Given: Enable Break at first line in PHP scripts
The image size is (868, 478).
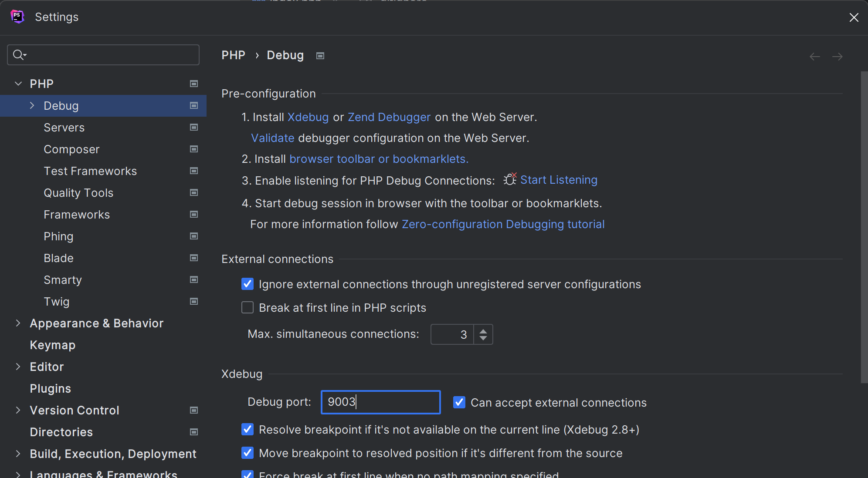Looking at the screenshot, I should (248, 307).
